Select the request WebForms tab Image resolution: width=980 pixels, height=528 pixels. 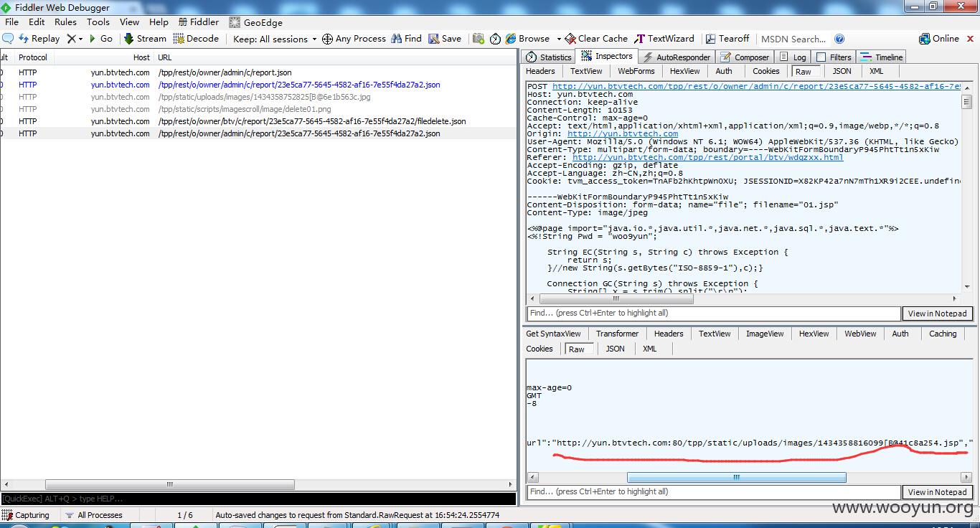pos(636,71)
